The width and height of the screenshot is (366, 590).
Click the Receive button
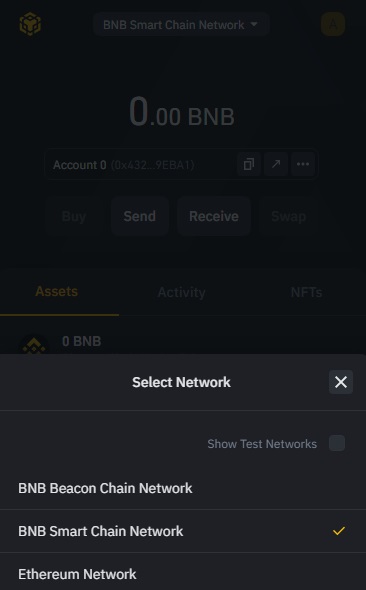pyautogui.click(x=214, y=216)
